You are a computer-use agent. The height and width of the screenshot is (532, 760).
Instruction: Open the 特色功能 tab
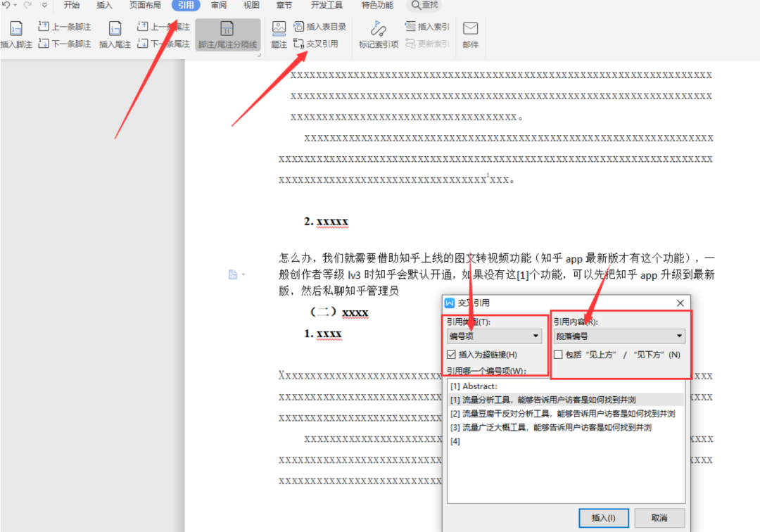(x=377, y=5)
